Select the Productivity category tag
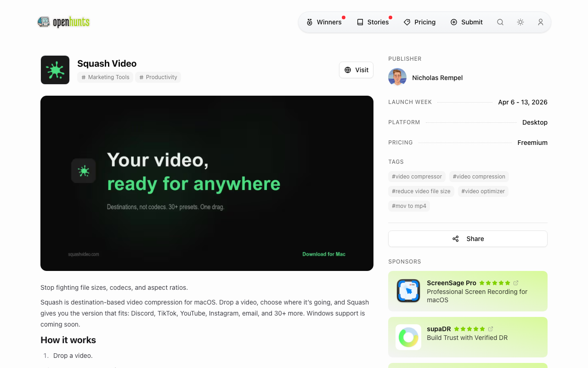Screen dimensions: 588x368 point(158,77)
